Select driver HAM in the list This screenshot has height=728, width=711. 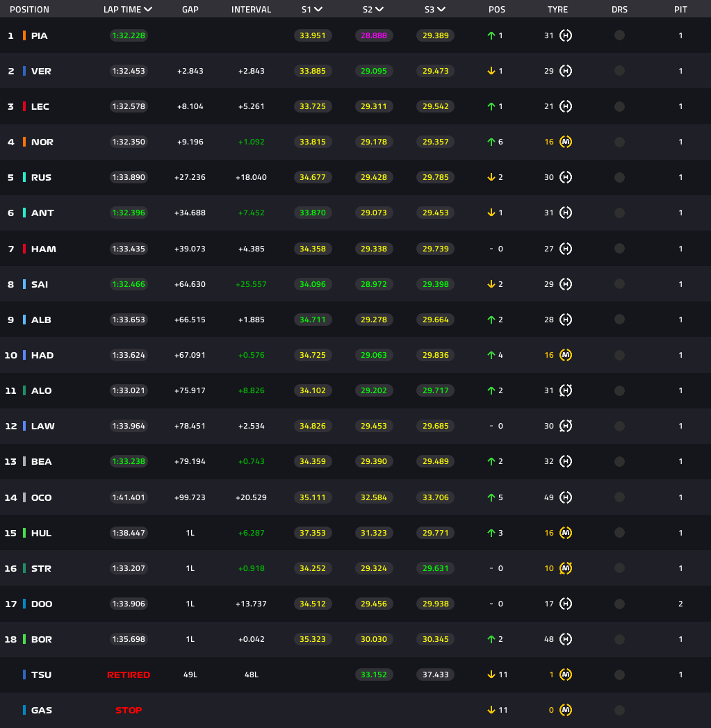click(44, 249)
